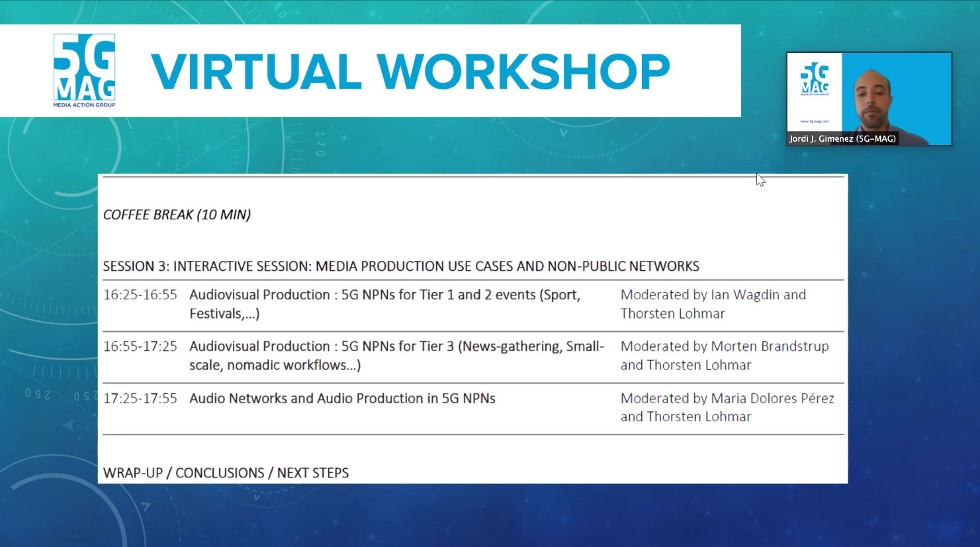
Task: Click COFFEE BREAK (10 MIN) text
Action: tap(177, 215)
